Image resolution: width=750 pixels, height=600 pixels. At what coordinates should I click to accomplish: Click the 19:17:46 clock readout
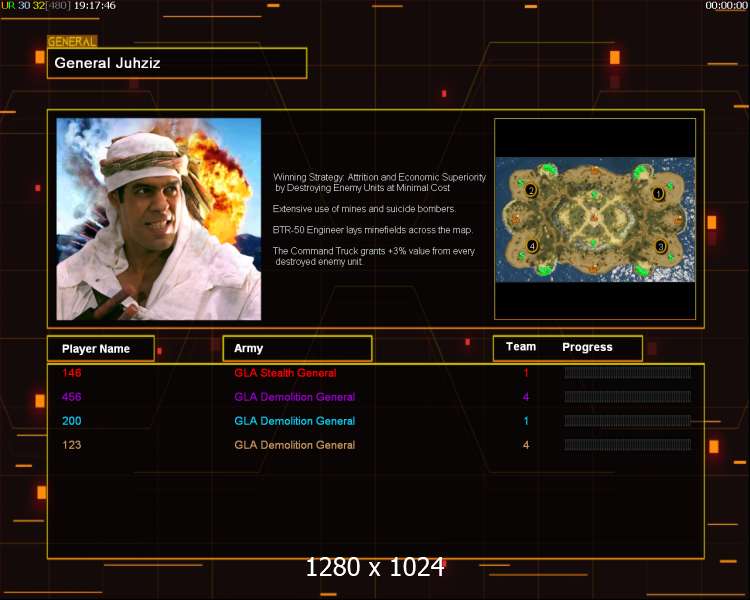95,6
